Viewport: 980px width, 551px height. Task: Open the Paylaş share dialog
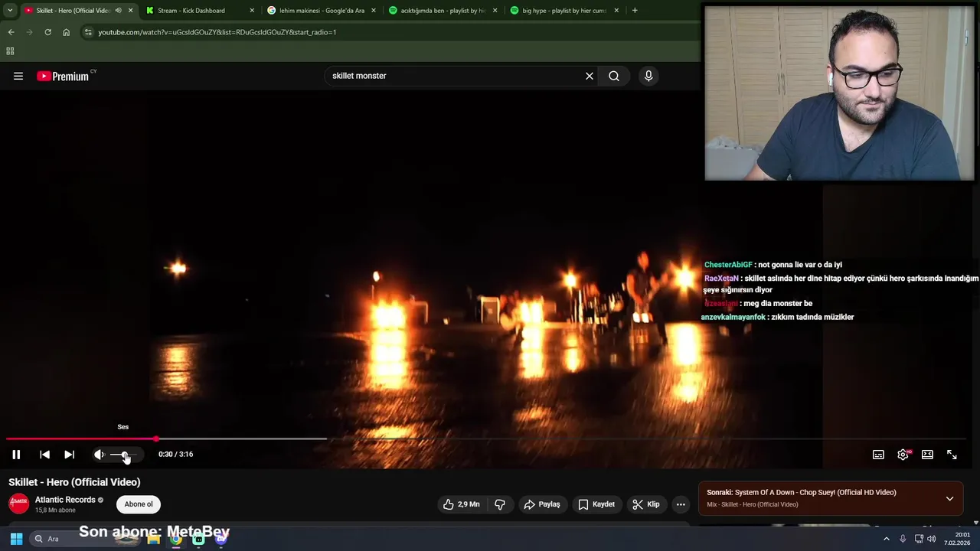click(x=542, y=504)
